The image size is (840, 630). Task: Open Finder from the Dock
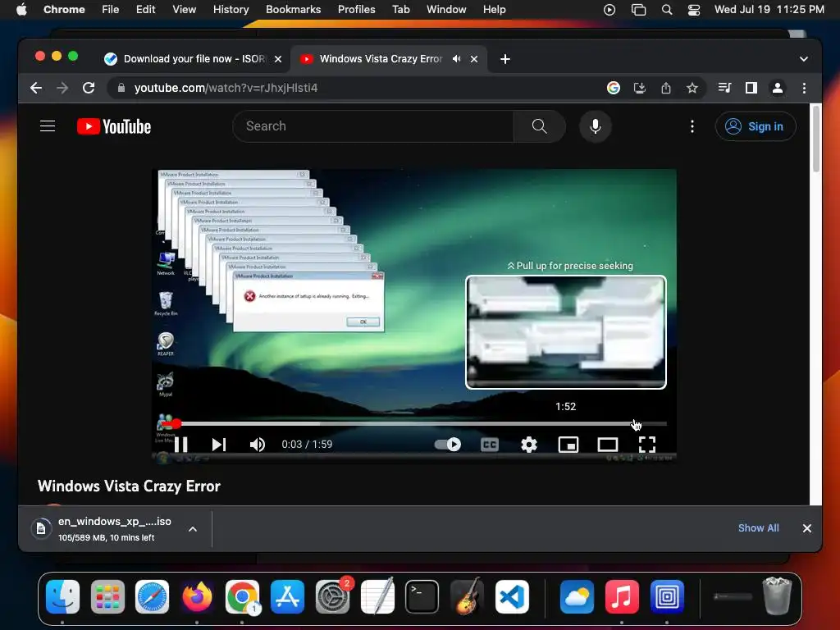click(62, 596)
